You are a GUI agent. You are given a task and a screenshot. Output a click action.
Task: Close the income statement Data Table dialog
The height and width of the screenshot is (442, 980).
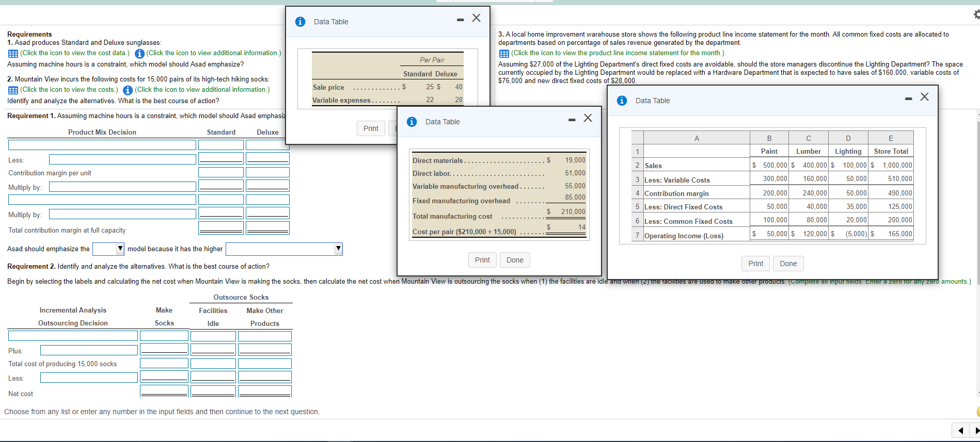point(924,97)
